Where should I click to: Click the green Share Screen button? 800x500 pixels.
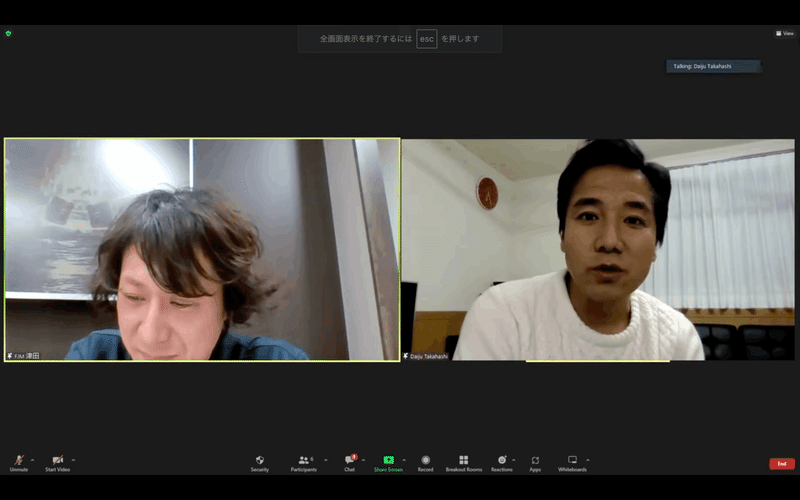pos(388,463)
